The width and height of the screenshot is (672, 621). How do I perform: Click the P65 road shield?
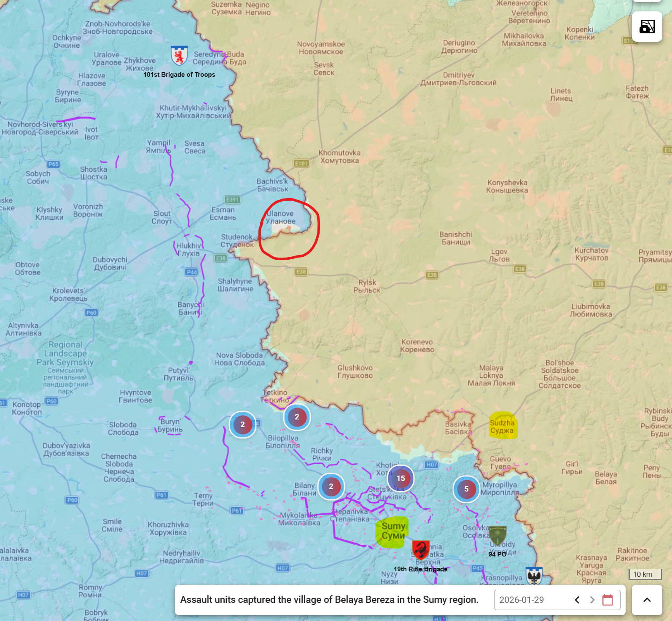pyautogui.click(x=54, y=164)
